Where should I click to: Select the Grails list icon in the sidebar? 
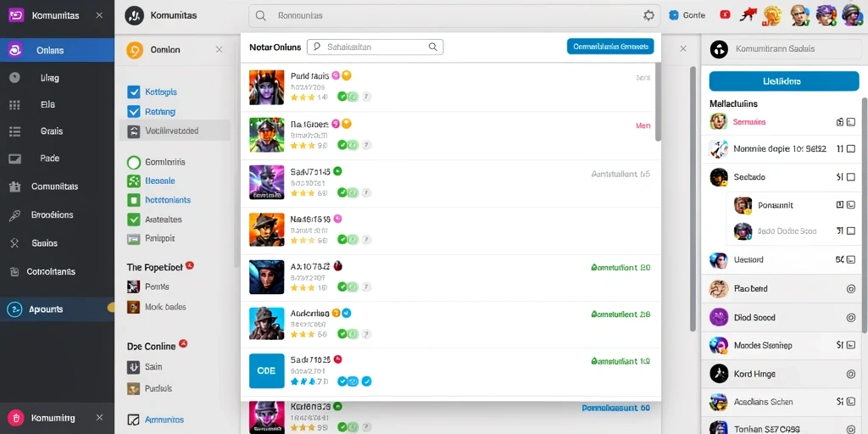coord(15,131)
